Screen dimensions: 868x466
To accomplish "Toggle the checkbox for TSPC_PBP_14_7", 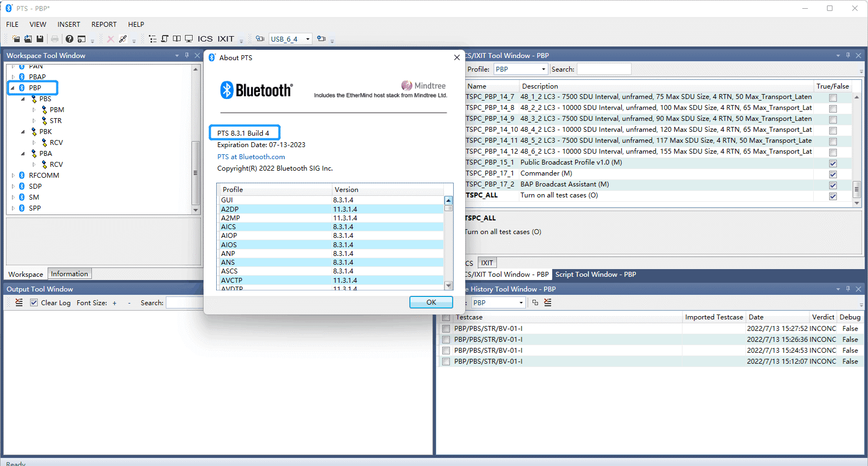I will [833, 98].
